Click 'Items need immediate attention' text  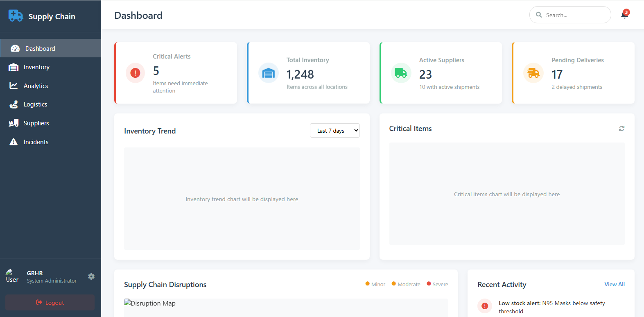tap(180, 87)
